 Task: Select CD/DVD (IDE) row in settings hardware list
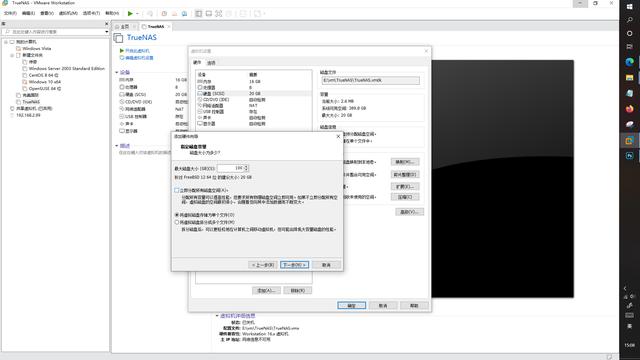point(253,100)
